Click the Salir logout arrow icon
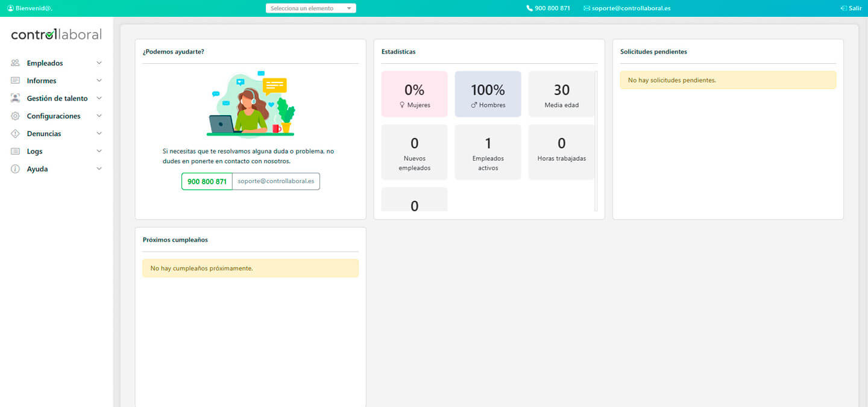 [843, 8]
